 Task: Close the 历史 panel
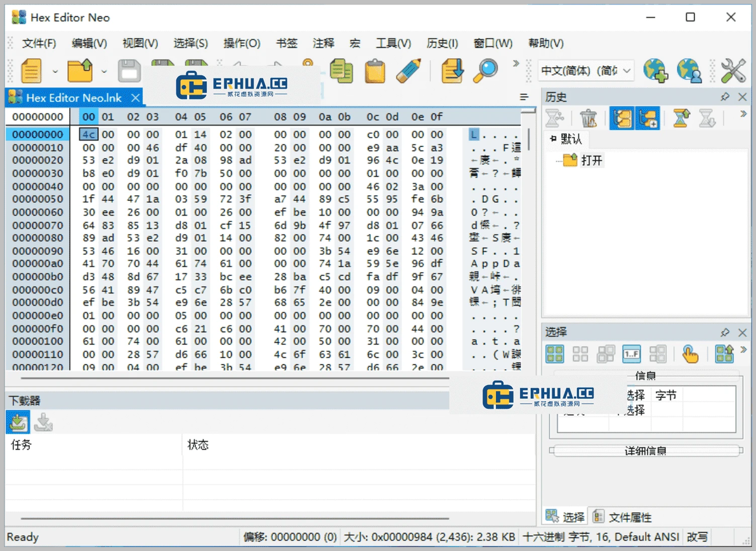tap(743, 97)
